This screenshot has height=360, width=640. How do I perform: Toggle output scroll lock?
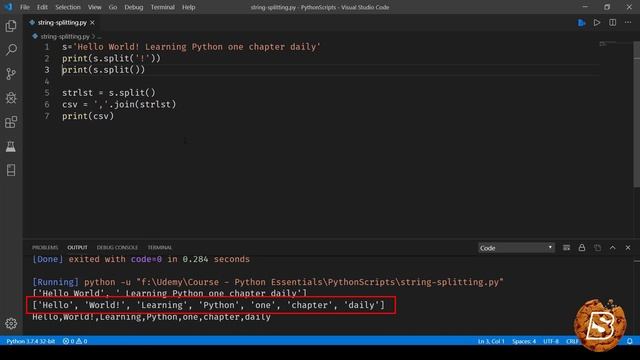[582, 248]
